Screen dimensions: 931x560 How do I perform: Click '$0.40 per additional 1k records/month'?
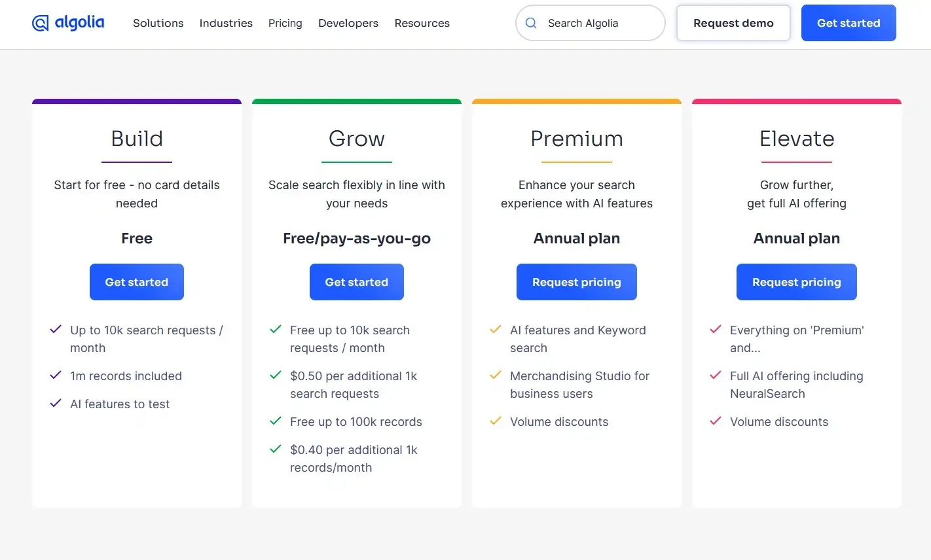(354, 459)
